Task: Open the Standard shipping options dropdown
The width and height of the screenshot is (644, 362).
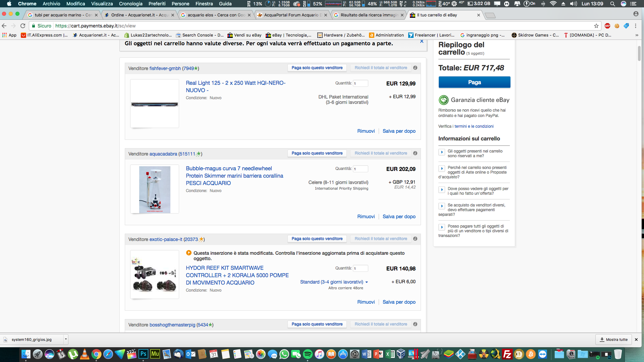Action: pyautogui.click(x=334, y=282)
